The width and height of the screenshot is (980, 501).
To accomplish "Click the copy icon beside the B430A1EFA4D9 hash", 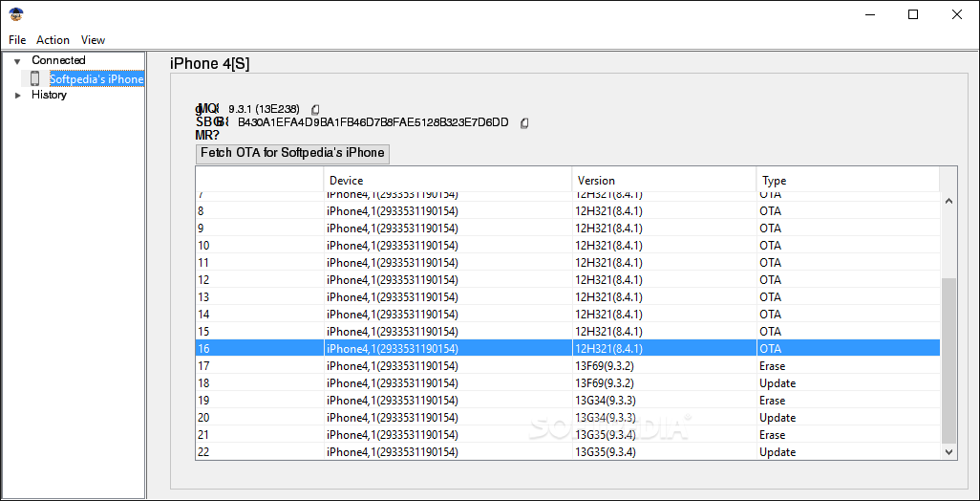I will click(523, 123).
